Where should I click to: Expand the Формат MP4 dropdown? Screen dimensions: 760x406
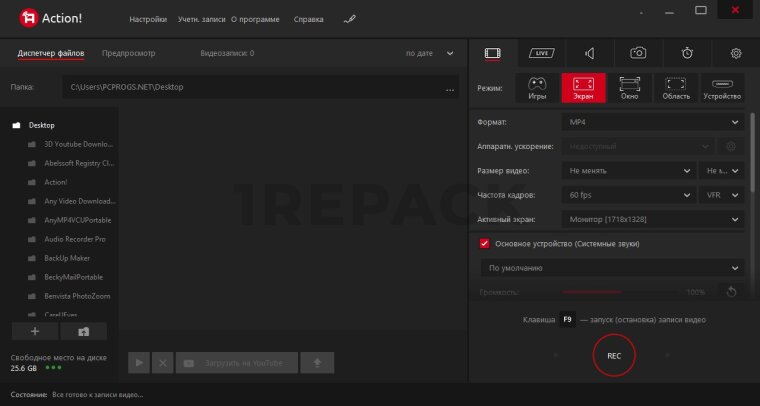pyautogui.click(x=652, y=122)
